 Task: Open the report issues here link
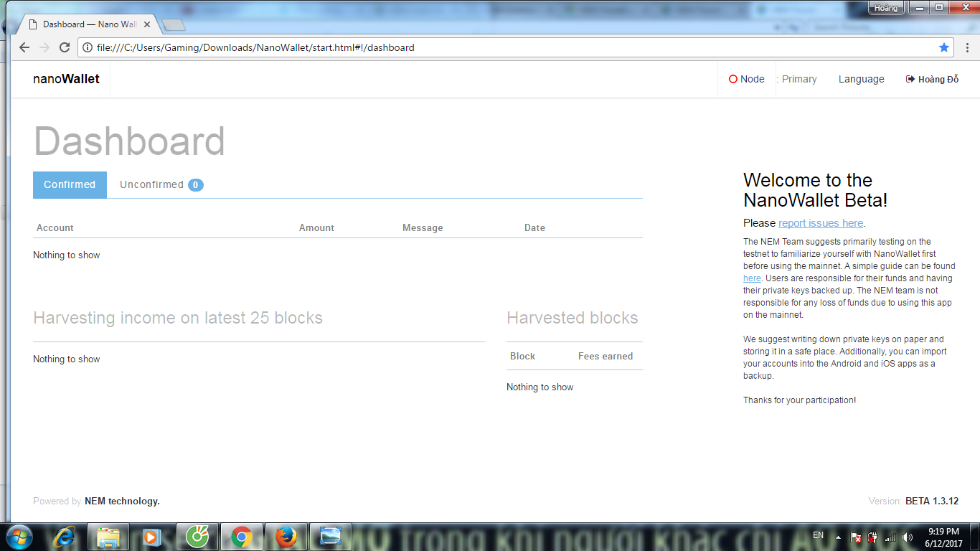[x=821, y=223]
